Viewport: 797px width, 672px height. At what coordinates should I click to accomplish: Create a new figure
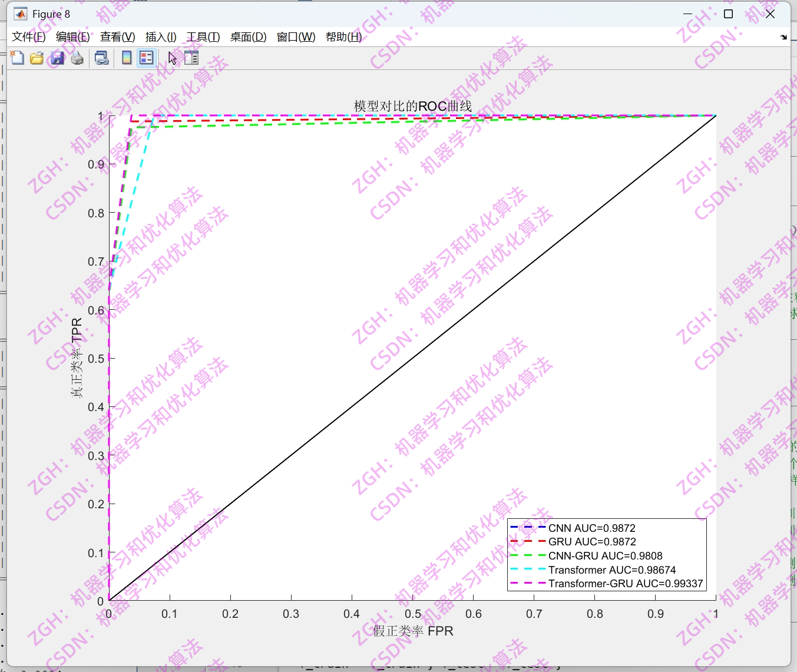(x=17, y=58)
